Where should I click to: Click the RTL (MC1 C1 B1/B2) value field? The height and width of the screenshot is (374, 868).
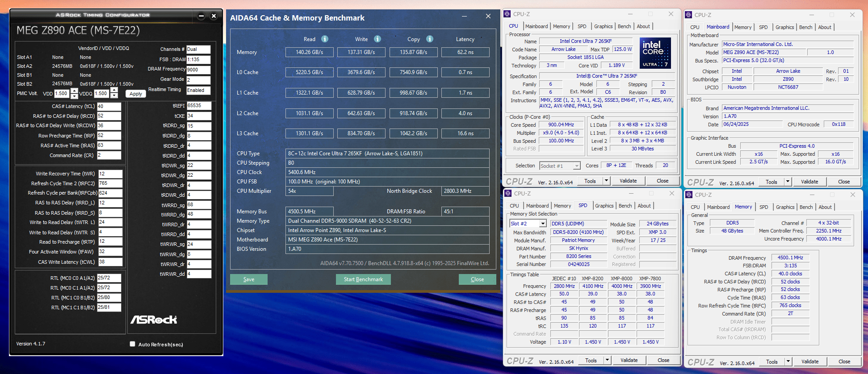tap(109, 307)
